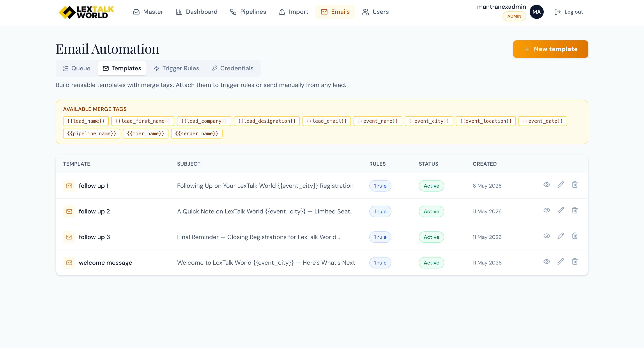Edit the welcome message template
Viewport: 644px width, 348px height.
coord(561,261)
